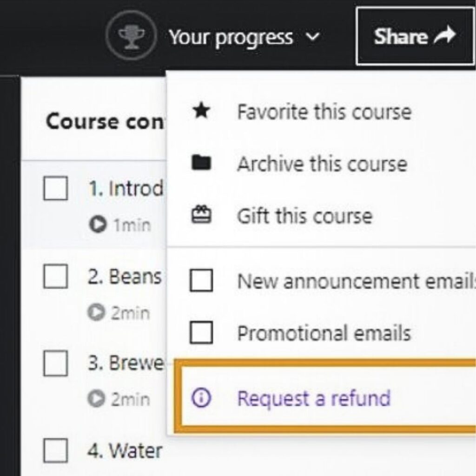
Task: Click the play icon under 3. Brewing
Action: click(x=98, y=398)
